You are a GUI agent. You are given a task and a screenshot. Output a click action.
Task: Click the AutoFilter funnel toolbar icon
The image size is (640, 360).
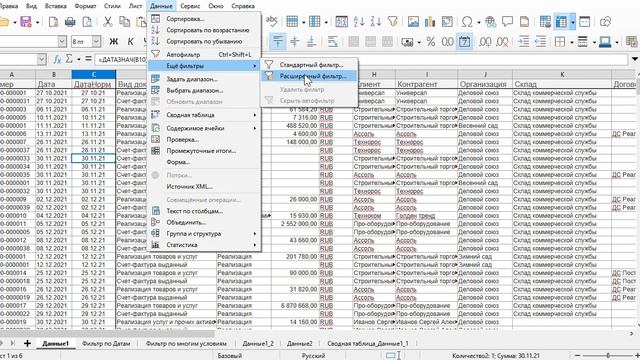(x=393, y=21)
